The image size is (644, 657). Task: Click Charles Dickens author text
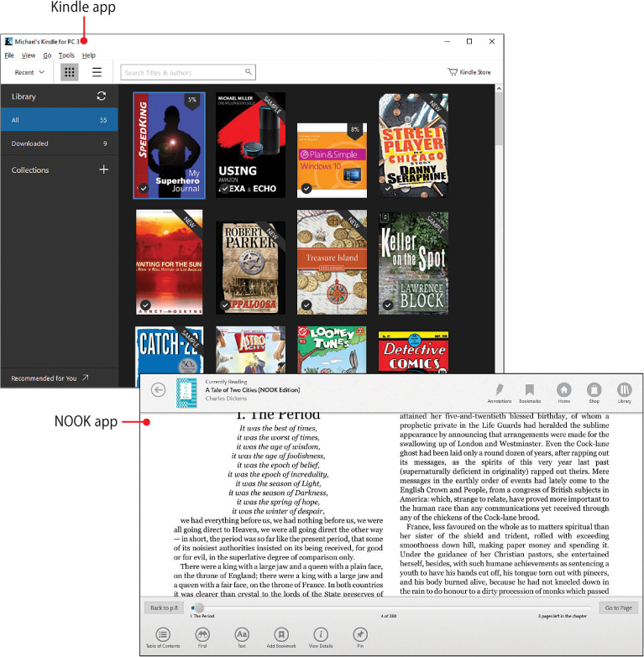pos(226,399)
